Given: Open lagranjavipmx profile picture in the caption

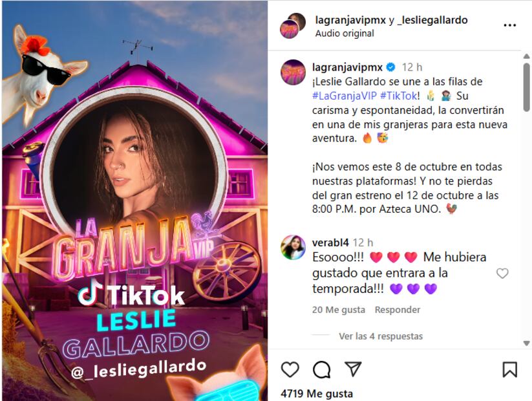Looking at the screenshot, I should pyautogui.click(x=293, y=72).
